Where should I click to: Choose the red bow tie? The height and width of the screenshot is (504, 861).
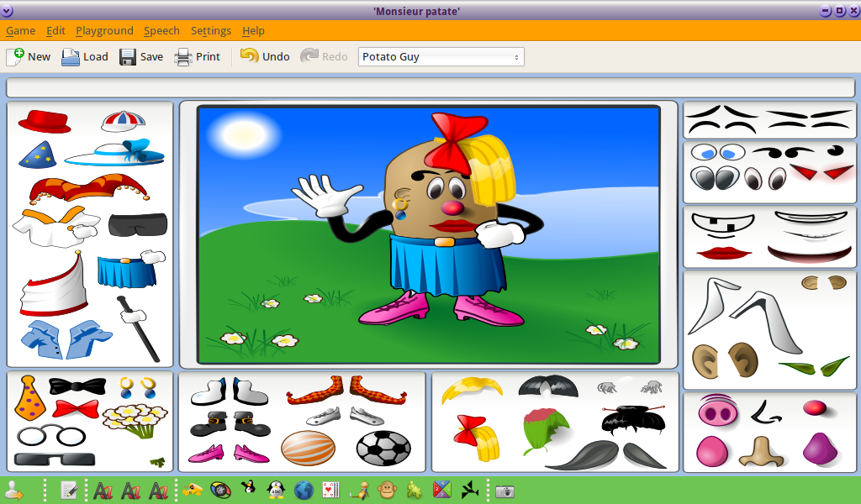[76, 409]
